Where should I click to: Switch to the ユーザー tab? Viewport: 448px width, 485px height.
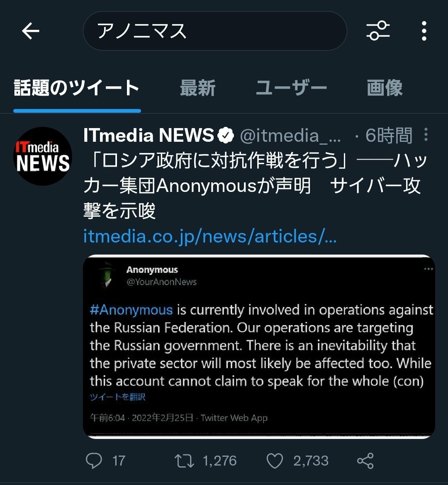(x=291, y=88)
